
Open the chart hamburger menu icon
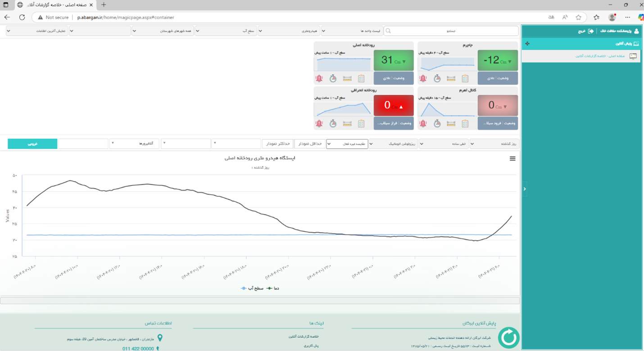click(512, 159)
